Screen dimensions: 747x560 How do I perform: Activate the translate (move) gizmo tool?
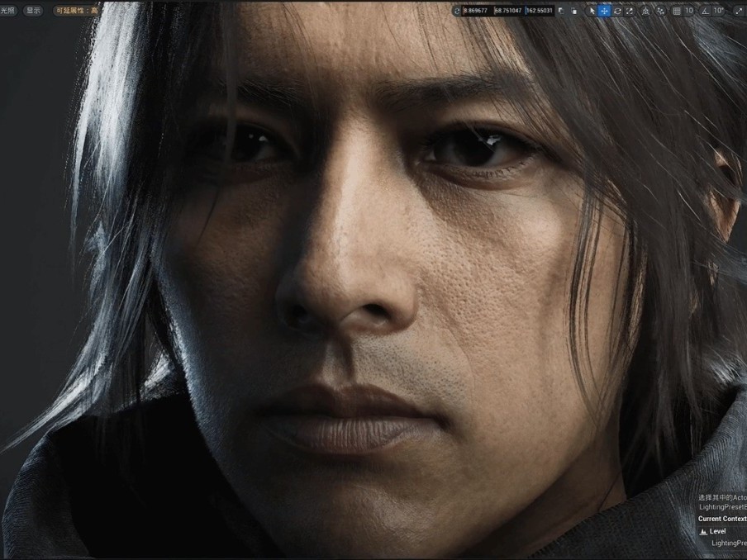(x=604, y=11)
